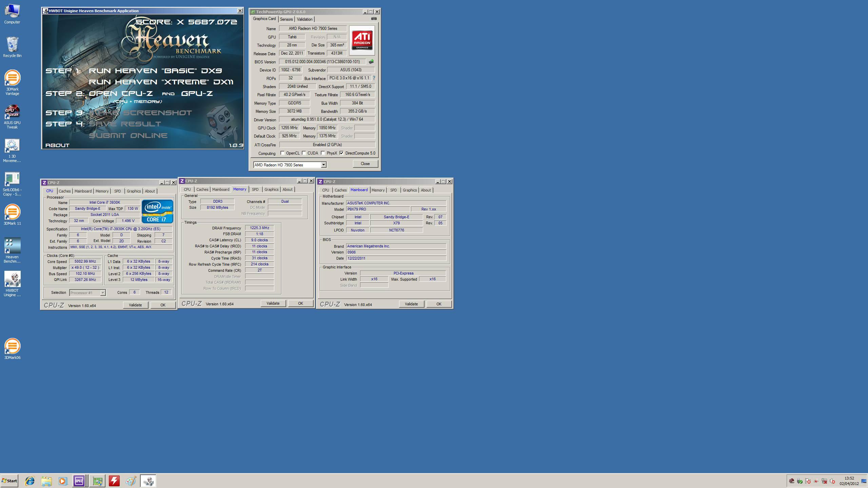Viewport: 868px width, 488px height.
Task: Toggle the PhysX checkbox
Action: (323, 153)
